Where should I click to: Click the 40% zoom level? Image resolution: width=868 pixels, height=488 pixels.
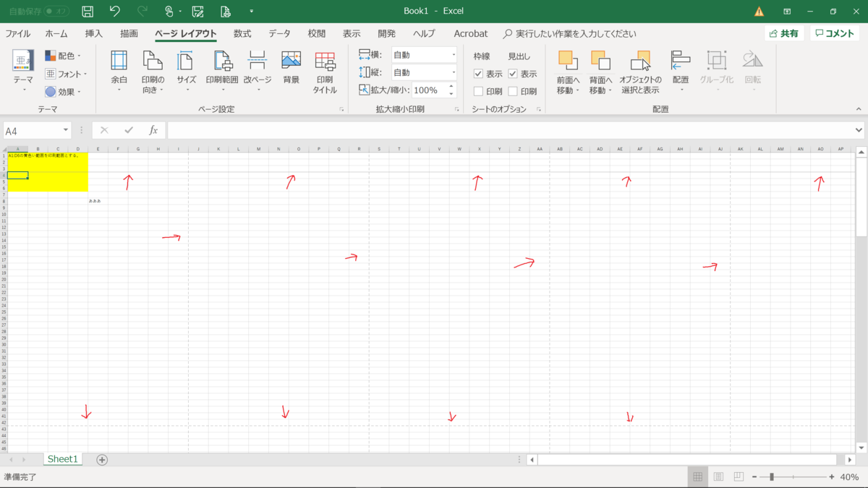[x=850, y=477]
